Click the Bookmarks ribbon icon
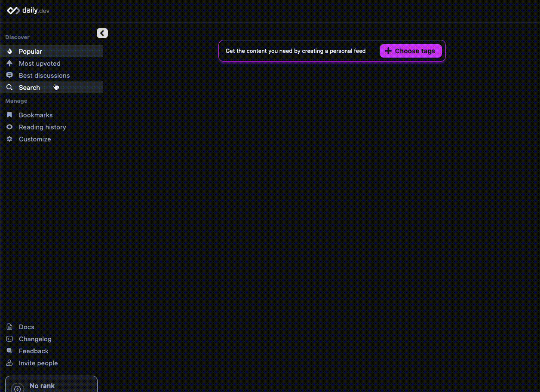This screenshot has width=540, height=392. (x=9, y=115)
